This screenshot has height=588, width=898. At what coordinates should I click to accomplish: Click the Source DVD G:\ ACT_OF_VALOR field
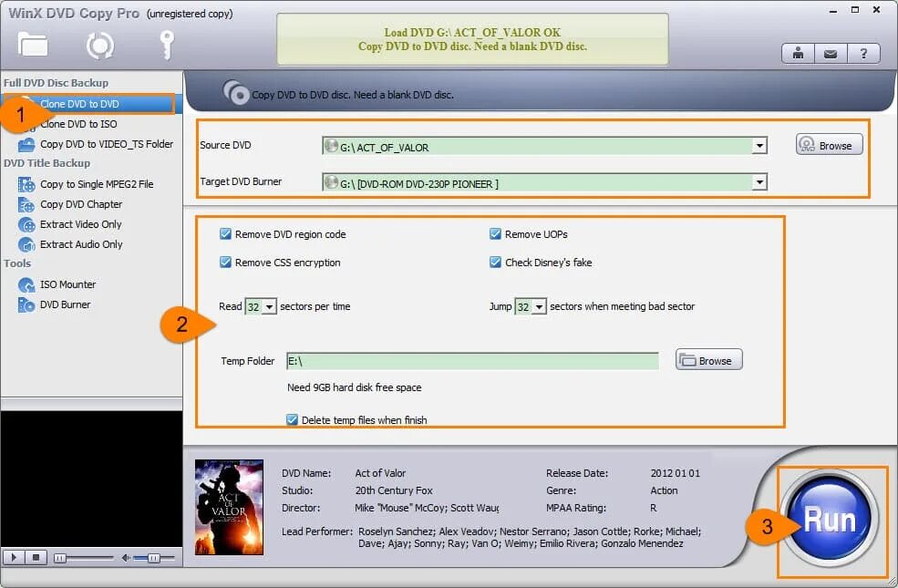(x=544, y=146)
